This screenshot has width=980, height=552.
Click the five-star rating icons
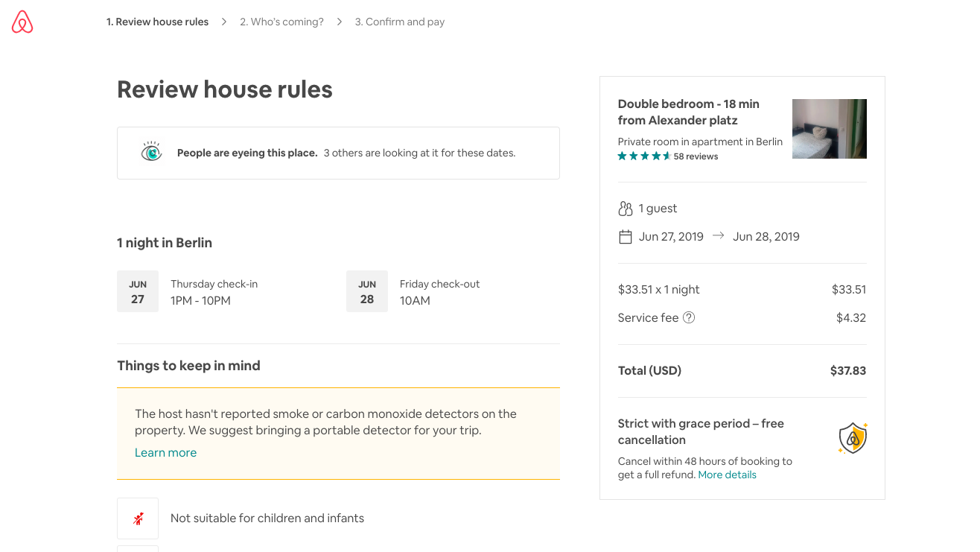pyautogui.click(x=644, y=156)
